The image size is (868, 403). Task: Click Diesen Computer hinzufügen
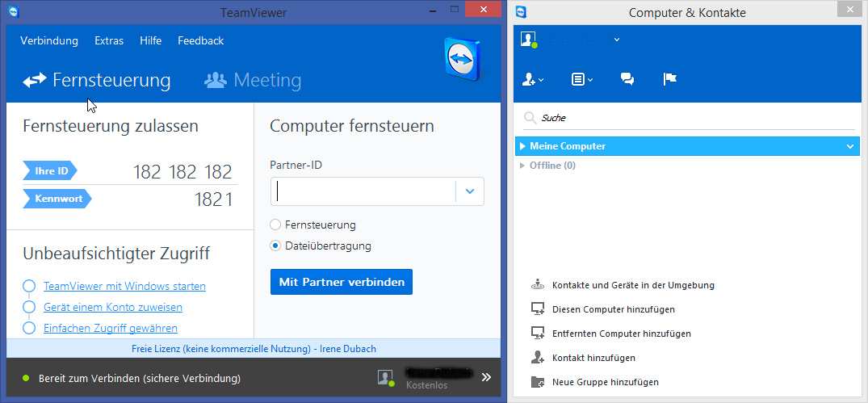(614, 309)
